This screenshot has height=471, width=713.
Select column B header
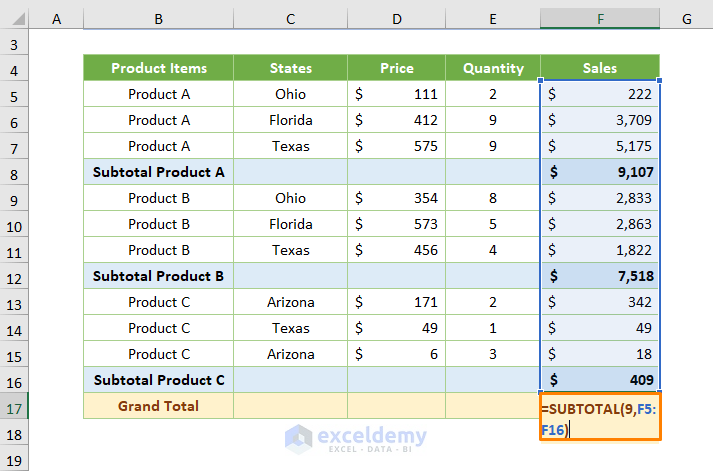(x=159, y=19)
